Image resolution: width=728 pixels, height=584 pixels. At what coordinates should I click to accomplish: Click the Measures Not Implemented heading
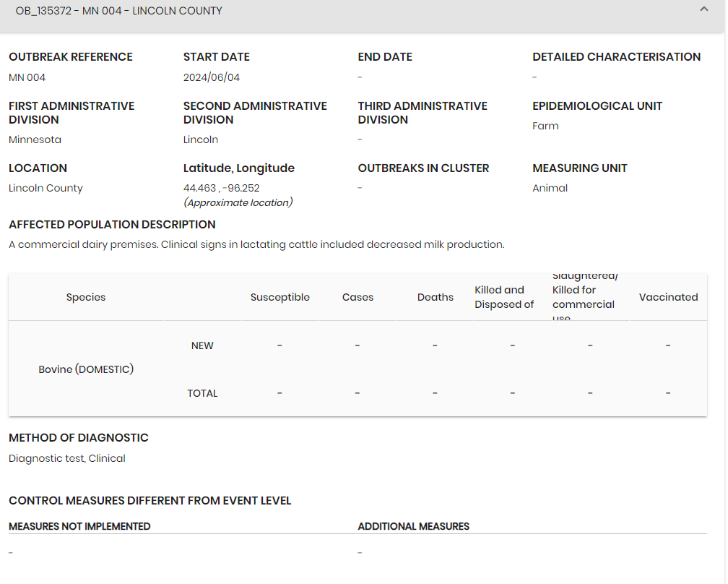pos(79,526)
